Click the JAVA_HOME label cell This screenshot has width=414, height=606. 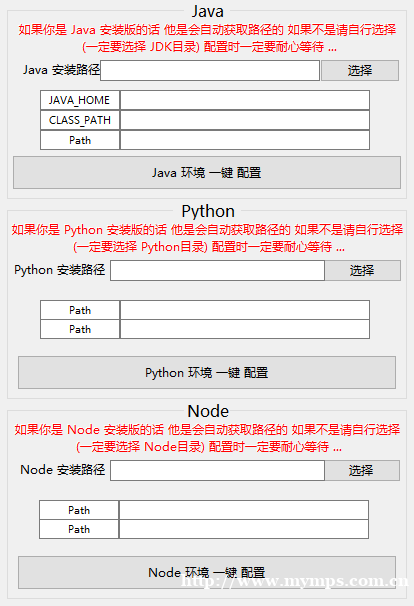[80, 100]
